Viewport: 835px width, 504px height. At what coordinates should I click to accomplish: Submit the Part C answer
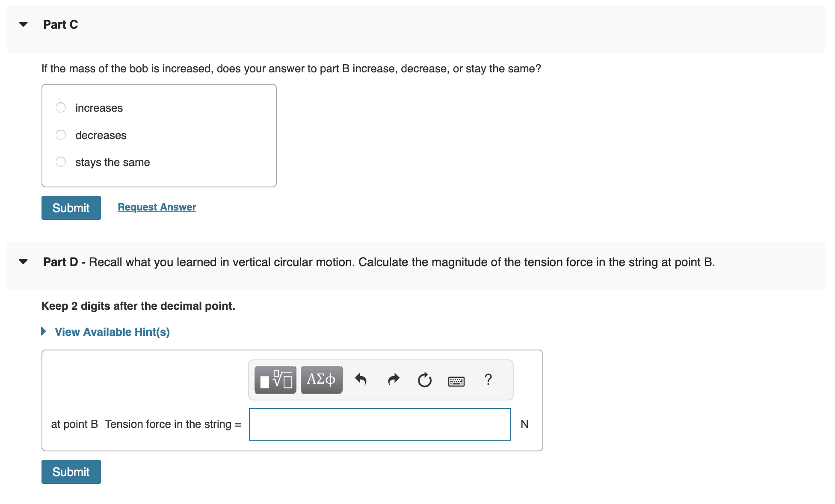pyautogui.click(x=71, y=208)
